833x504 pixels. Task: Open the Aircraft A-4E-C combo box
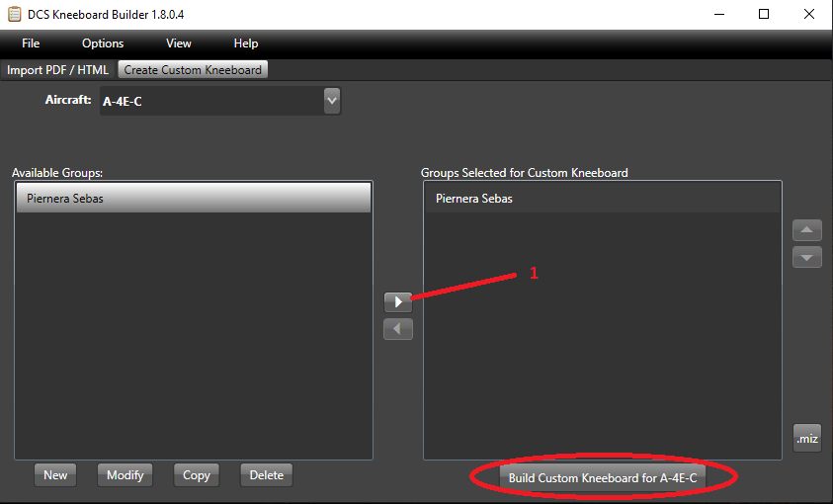(x=220, y=102)
